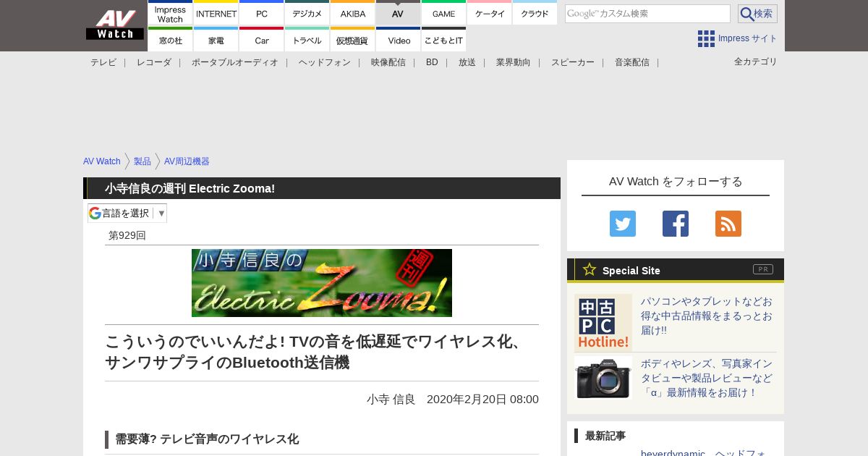
Task: Open PC Watch tab
Action: (x=262, y=13)
